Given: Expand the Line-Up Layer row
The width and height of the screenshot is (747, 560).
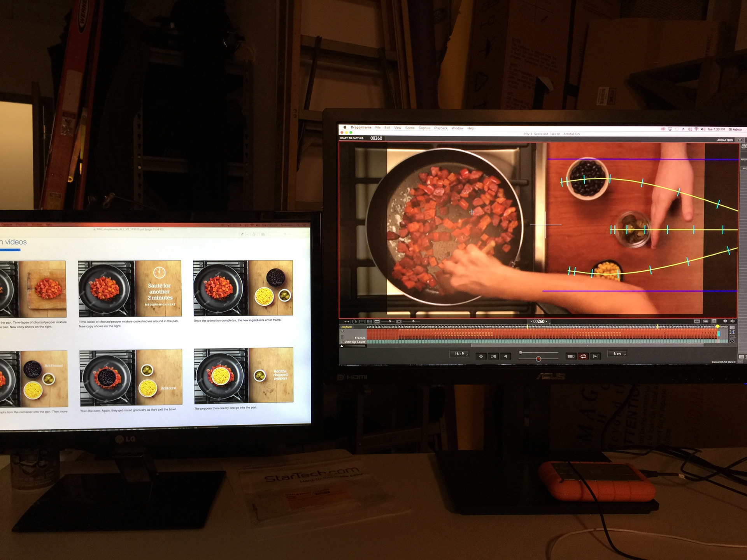Looking at the screenshot, I should point(342,342).
